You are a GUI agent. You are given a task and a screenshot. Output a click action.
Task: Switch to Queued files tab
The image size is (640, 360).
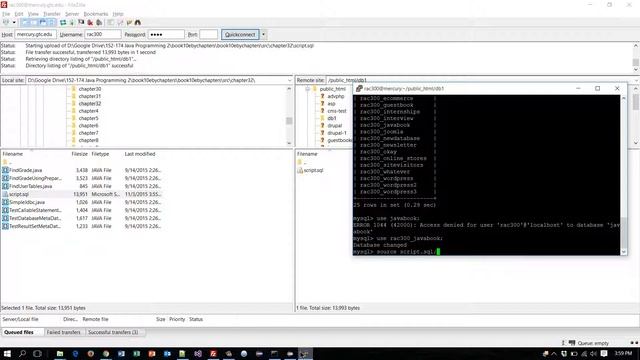point(19,333)
